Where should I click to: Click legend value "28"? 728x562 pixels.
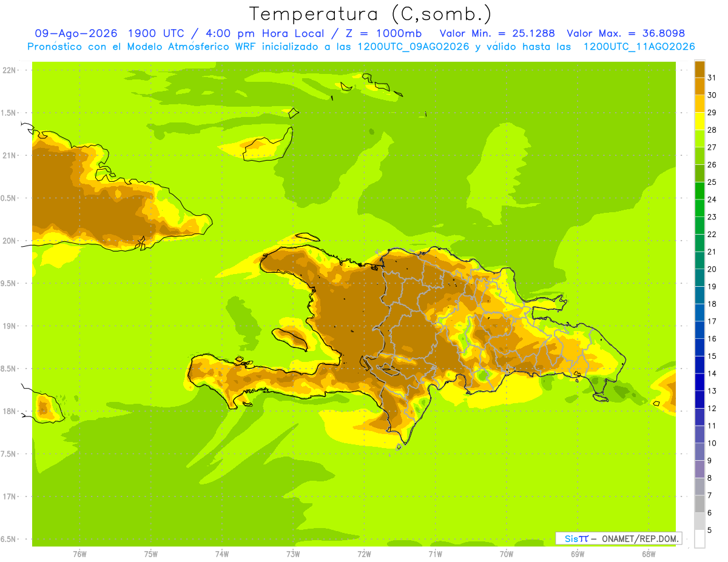pos(712,130)
